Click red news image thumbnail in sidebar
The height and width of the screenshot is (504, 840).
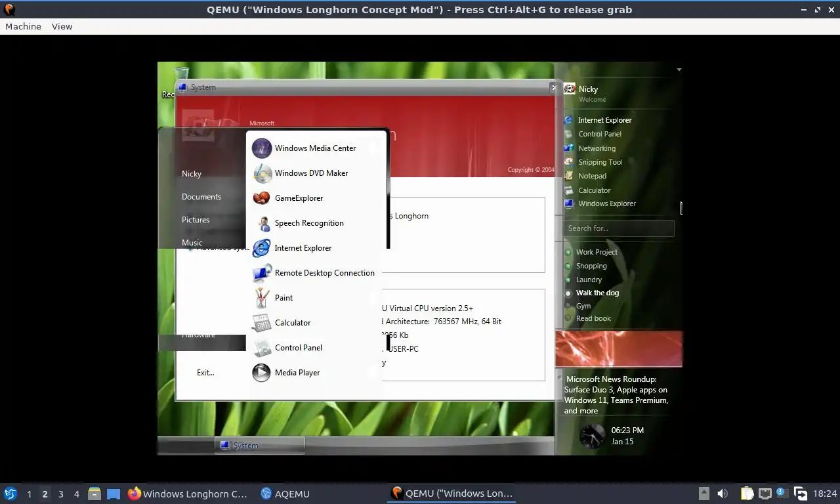point(619,348)
